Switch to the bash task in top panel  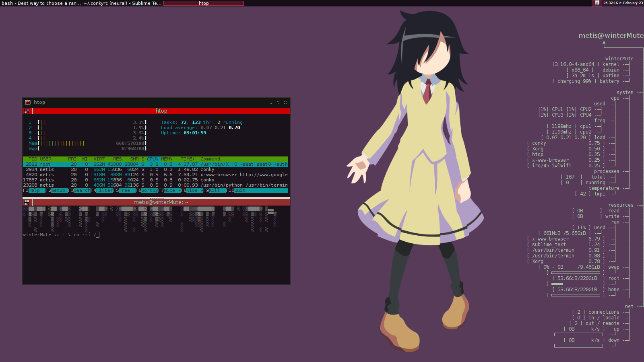pyautogui.click(x=41, y=3)
